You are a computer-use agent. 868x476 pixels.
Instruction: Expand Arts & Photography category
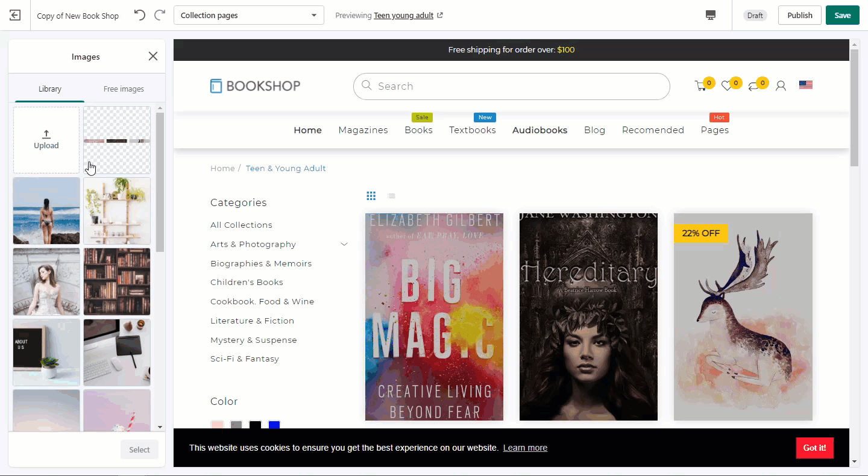click(x=344, y=244)
